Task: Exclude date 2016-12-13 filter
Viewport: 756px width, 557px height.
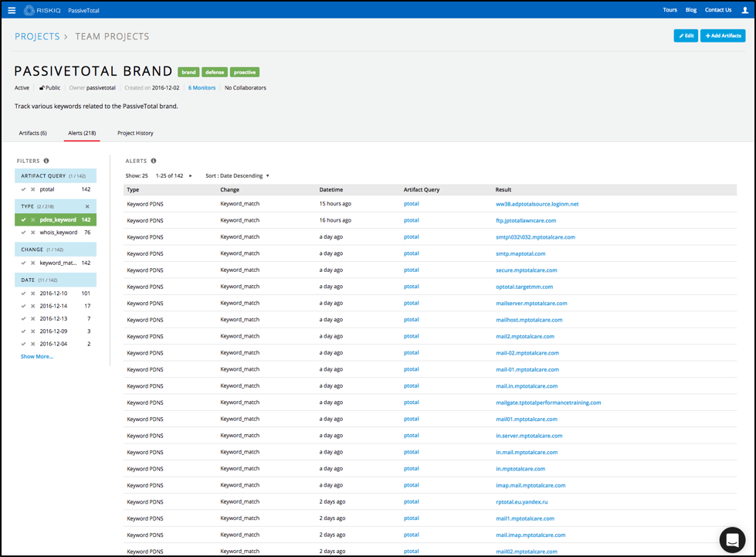Action: [x=32, y=319]
